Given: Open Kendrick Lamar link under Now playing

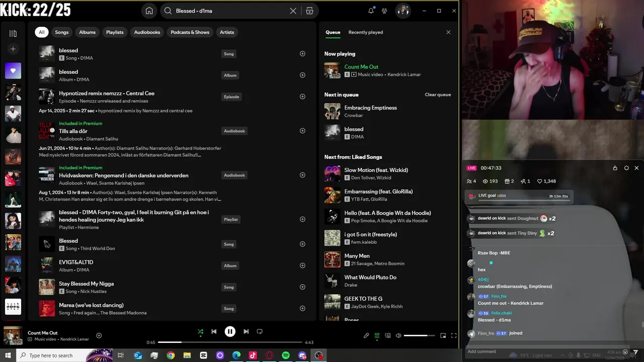Looking at the screenshot, I should coord(404,74).
